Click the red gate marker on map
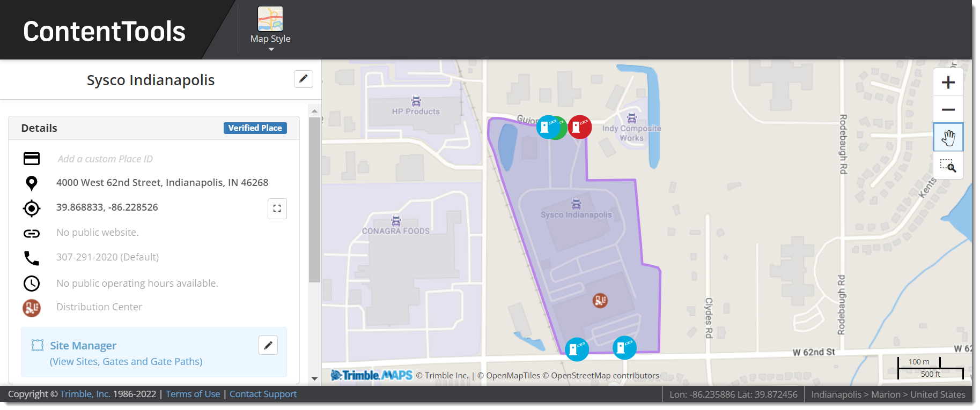Image resolution: width=980 pixels, height=410 pixels. pos(580,127)
